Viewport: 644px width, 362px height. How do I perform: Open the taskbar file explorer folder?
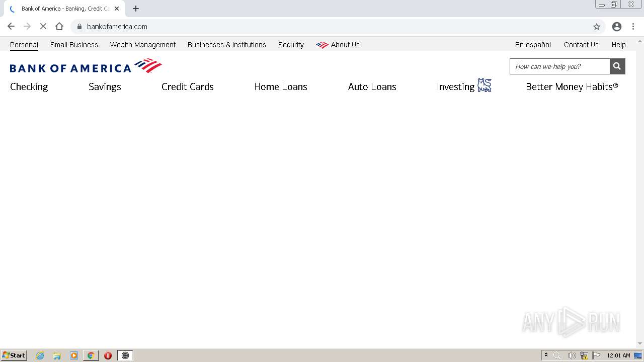(57, 355)
